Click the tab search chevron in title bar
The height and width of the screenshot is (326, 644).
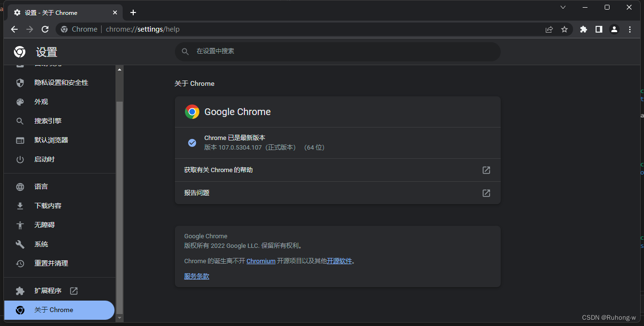click(563, 7)
